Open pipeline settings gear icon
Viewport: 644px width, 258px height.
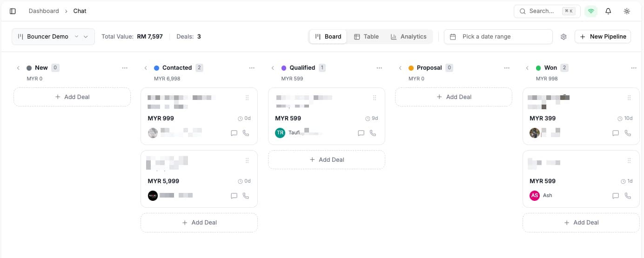coord(563,37)
